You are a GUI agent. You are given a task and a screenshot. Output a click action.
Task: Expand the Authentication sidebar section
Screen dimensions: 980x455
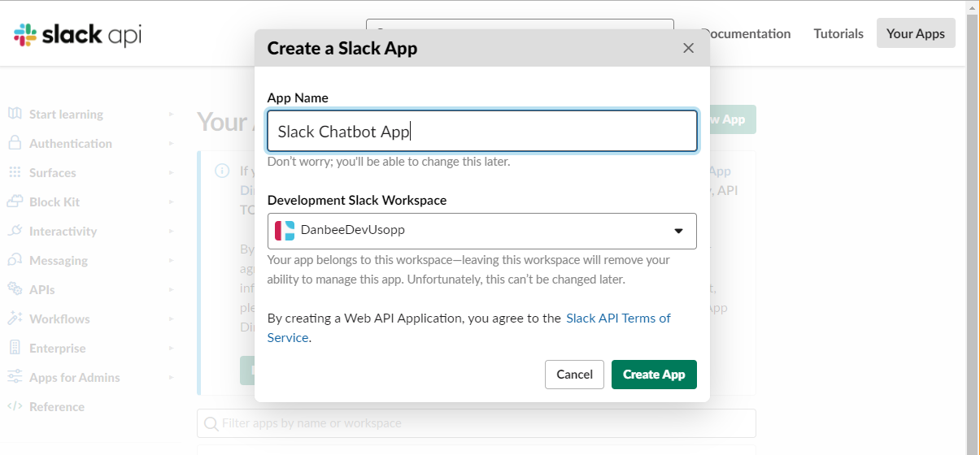172,144
